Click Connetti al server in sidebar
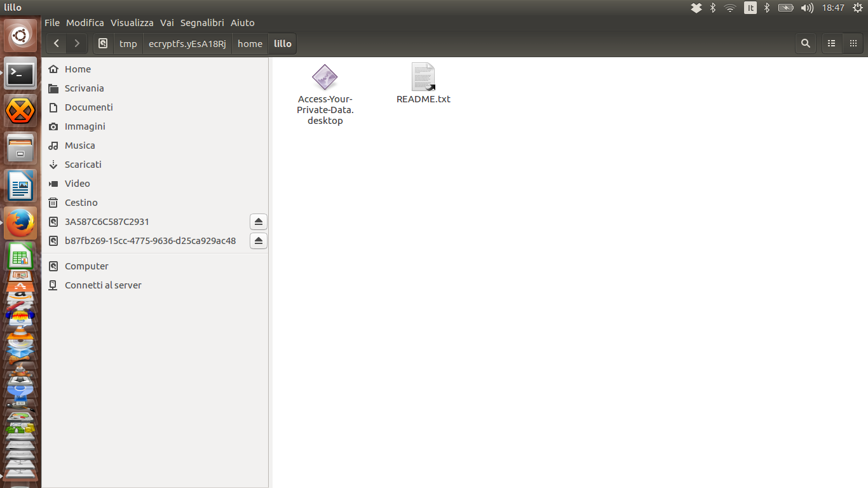 click(x=155, y=285)
